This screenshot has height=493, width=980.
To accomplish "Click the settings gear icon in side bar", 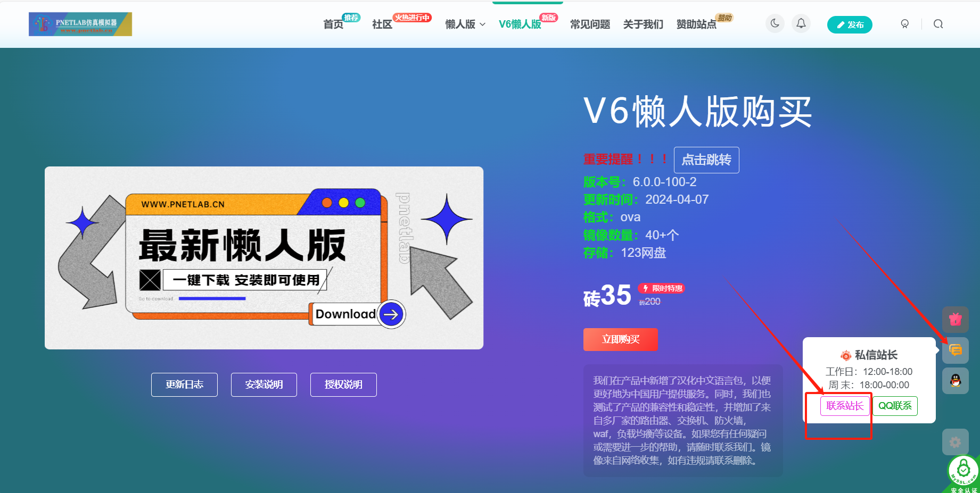I will point(956,442).
